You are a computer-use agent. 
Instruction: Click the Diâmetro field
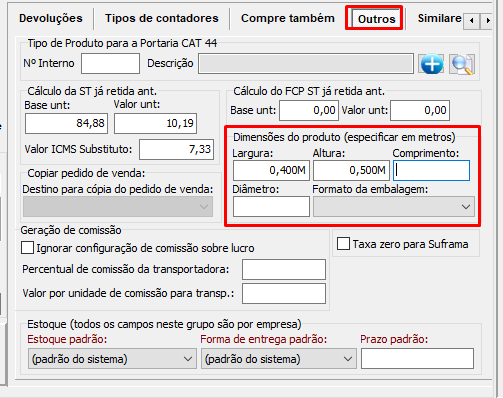pos(271,206)
